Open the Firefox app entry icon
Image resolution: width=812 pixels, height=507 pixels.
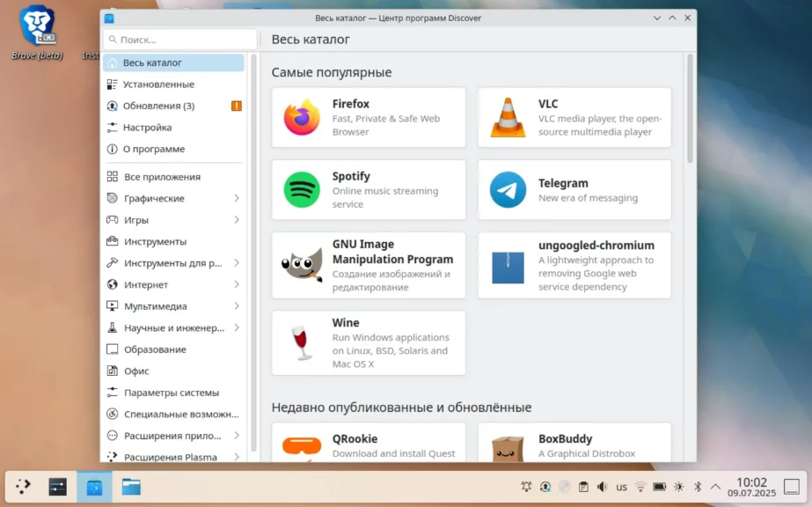pos(302,117)
